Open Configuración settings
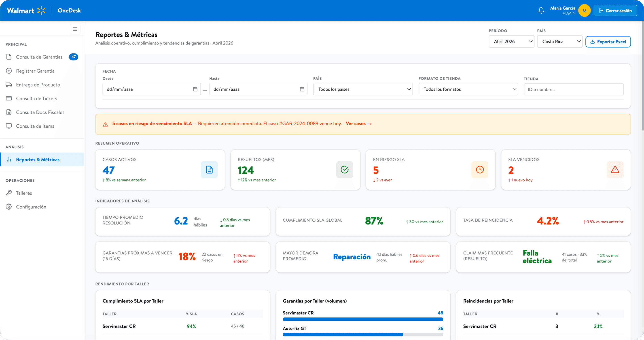644x340 pixels. point(42,207)
